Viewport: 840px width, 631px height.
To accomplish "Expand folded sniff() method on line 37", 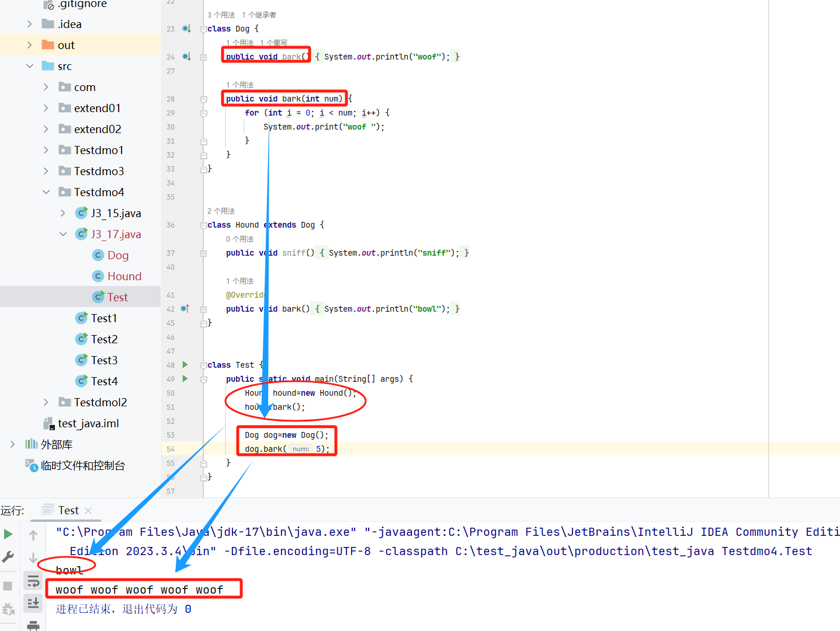I will pos(203,253).
